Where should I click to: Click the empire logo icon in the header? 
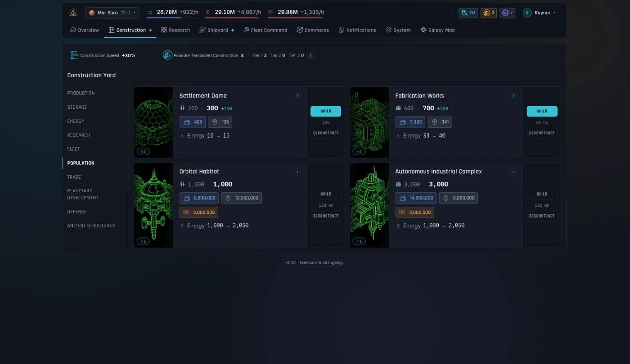(x=73, y=13)
